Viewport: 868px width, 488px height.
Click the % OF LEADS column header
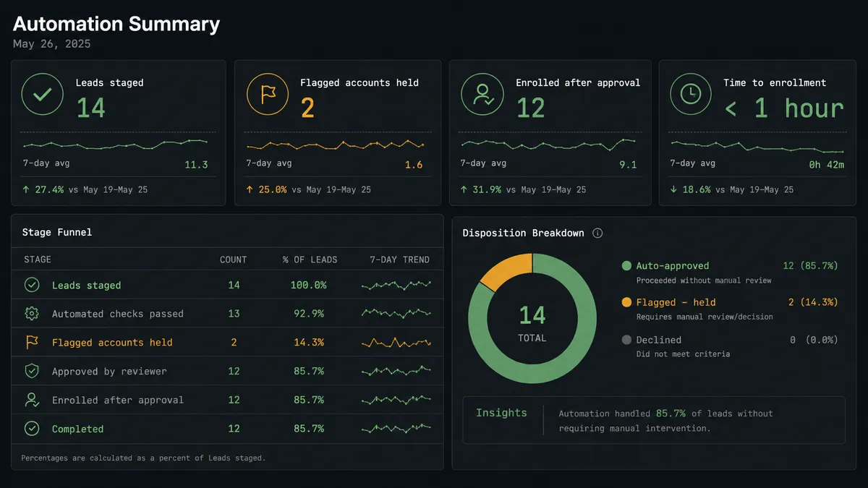pyautogui.click(x=310, y=260)
